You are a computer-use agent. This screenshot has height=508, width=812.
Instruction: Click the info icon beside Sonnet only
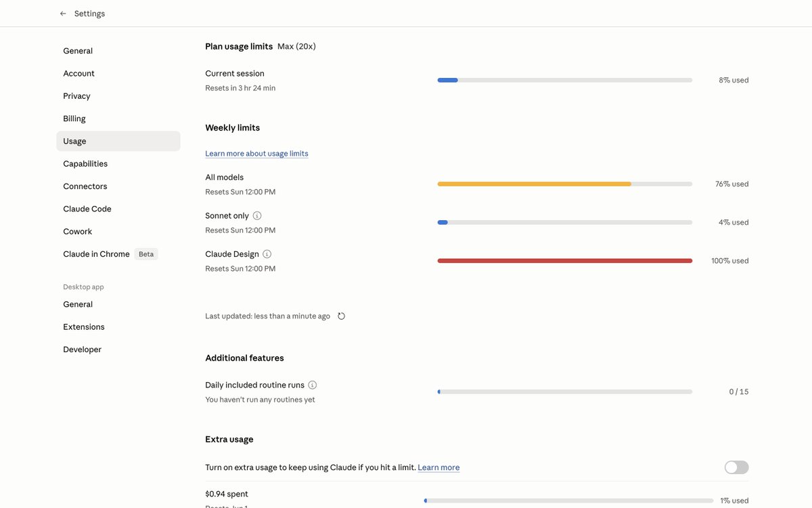click(257, 215)
